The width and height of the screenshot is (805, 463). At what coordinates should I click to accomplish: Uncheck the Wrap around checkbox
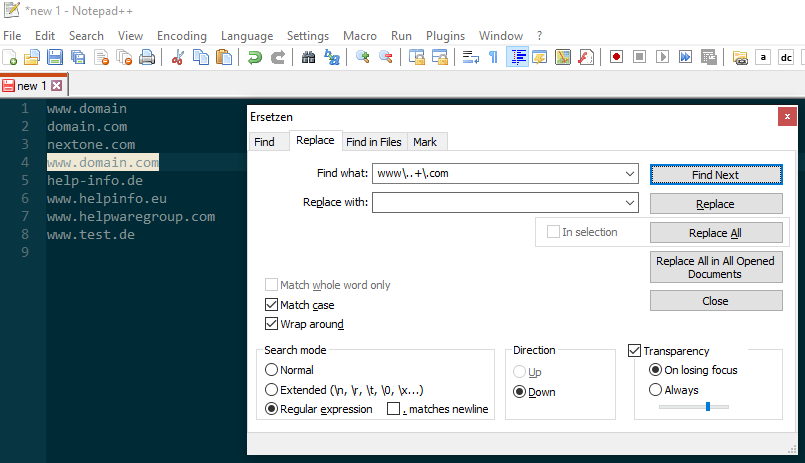(271, 324)
